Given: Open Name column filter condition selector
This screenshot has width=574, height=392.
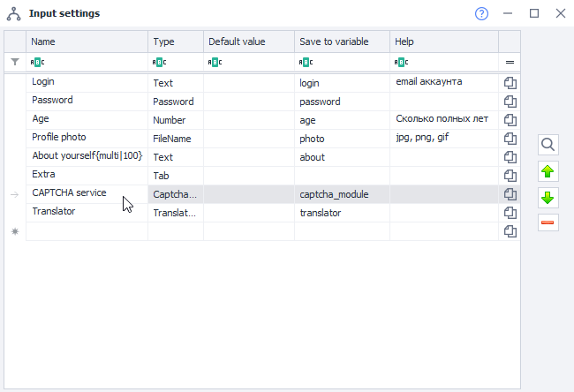Looking at the screenshot, I should [36, 63].
